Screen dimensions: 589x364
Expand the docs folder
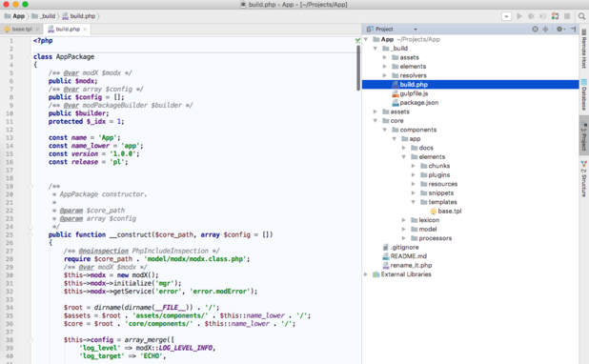pyautogui.click(x=404, y=148)
